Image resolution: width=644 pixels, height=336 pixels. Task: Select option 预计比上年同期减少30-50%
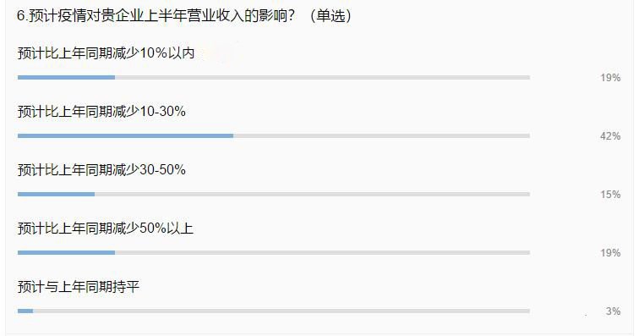pyautogui.click(x=101, y=170)
